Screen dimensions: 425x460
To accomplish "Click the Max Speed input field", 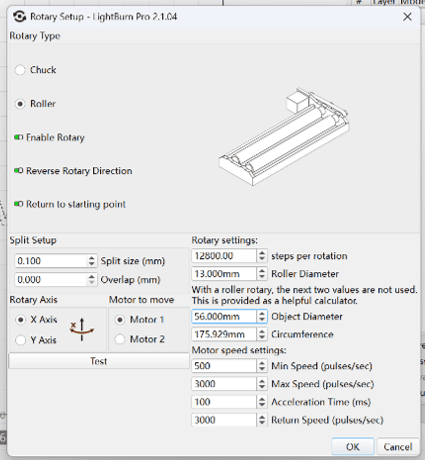I will tap(224, 384).
